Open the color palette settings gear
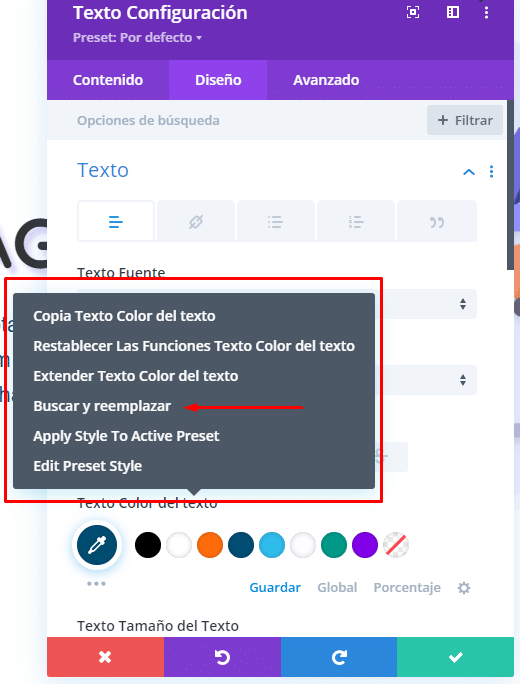The width and height of the screenshot is (520, 684). (464, 588)
